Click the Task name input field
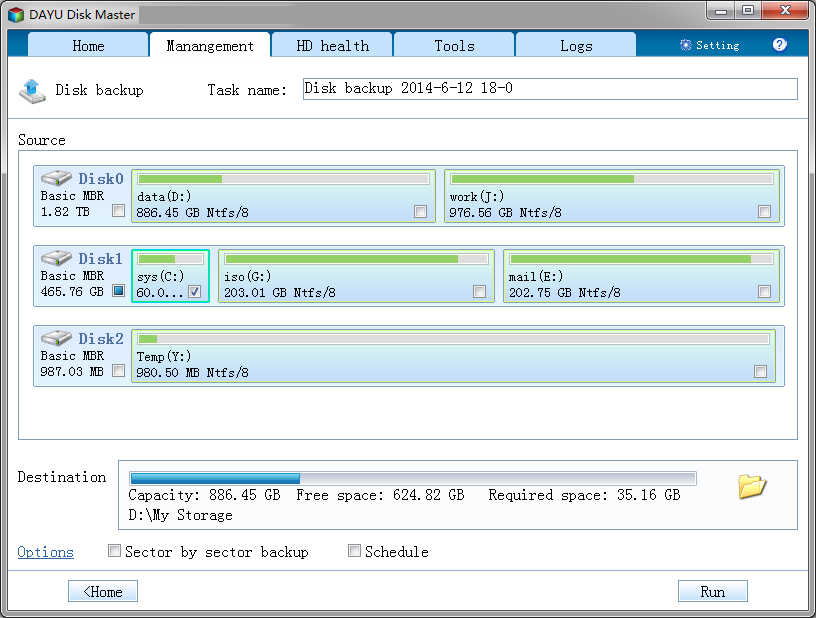 point(550,89)
